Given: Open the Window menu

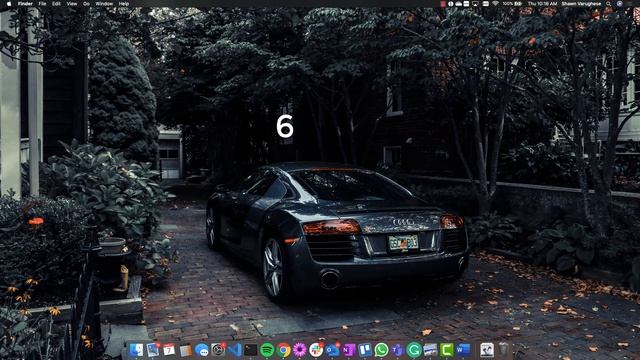Looking at the screenshot, I should point(104,4).
